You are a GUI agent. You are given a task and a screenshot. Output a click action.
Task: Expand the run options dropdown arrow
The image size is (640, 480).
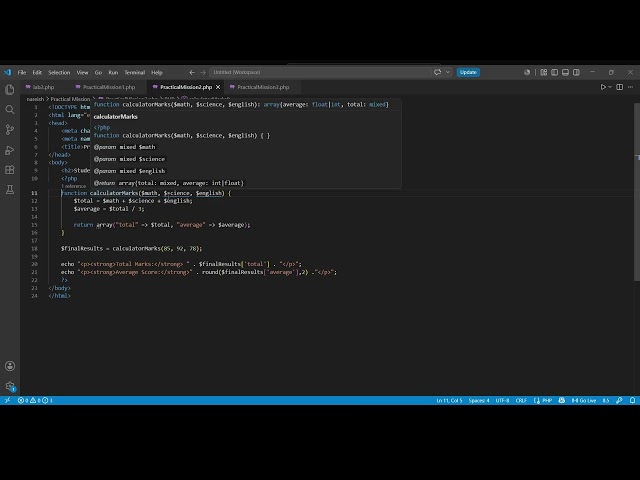610,87
